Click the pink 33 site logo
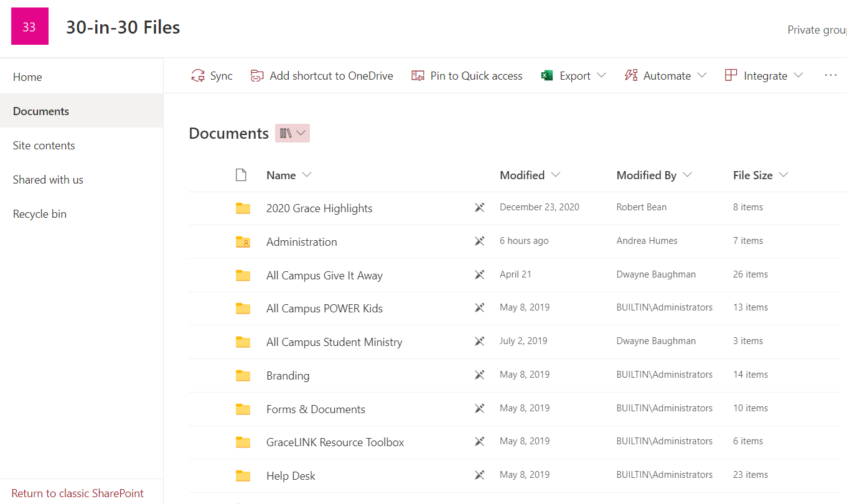Image resolution: width=847 pixels, height=504 pixels. (30, 26)
